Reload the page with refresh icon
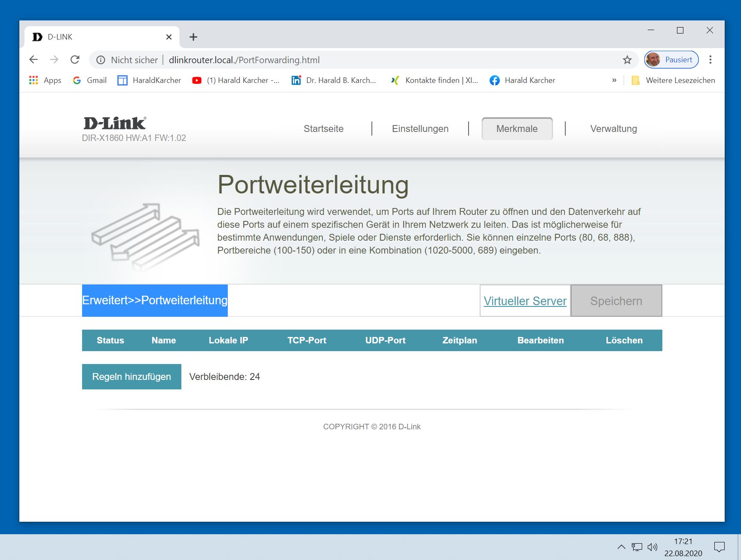Viewport: 741px width, 560px height. 75,60
